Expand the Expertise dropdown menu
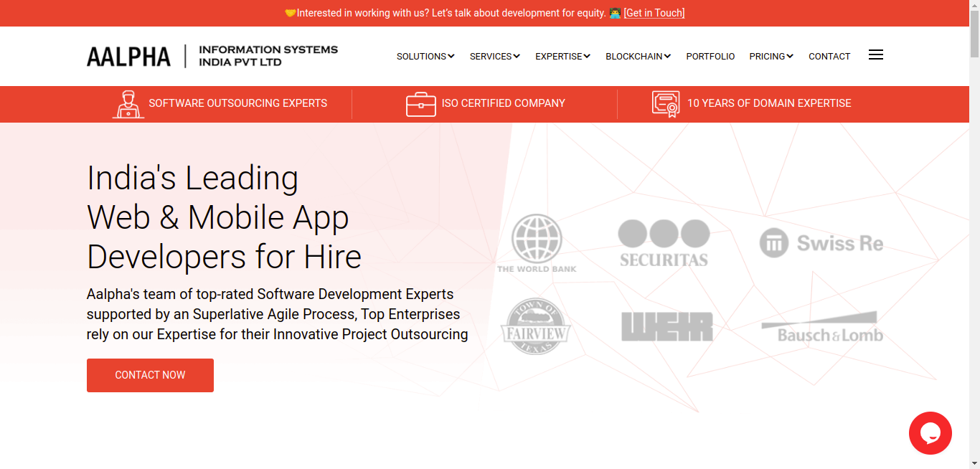This screenshot has width=980, height=469. pyautogui.click(x=562, y=57)
